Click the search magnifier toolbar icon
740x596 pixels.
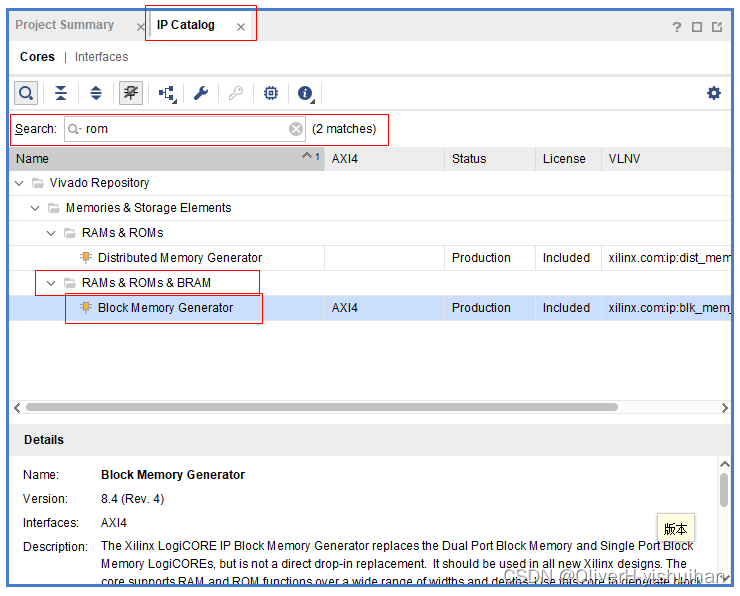point(26,93)
